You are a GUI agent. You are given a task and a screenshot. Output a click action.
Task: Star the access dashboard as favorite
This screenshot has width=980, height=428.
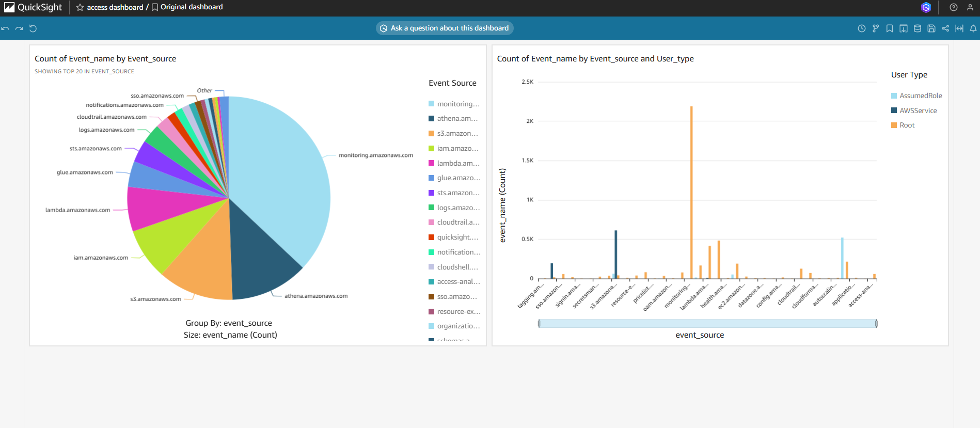tap(80, 7)
